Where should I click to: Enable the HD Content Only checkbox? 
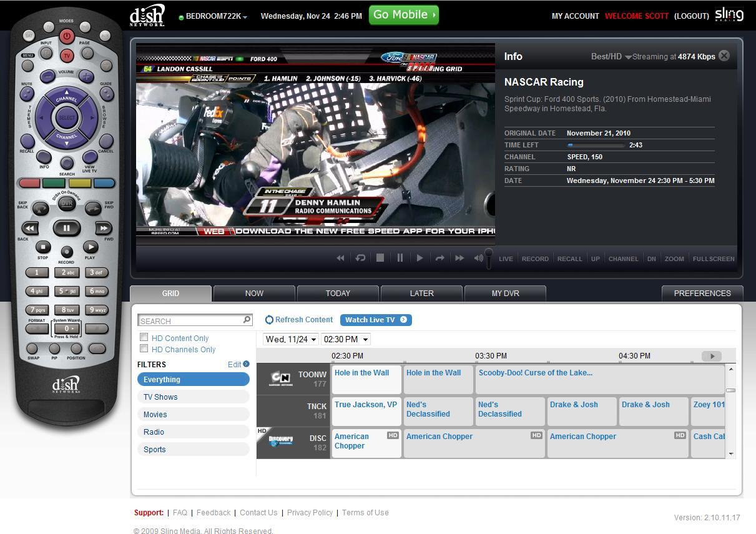point(144,337)
